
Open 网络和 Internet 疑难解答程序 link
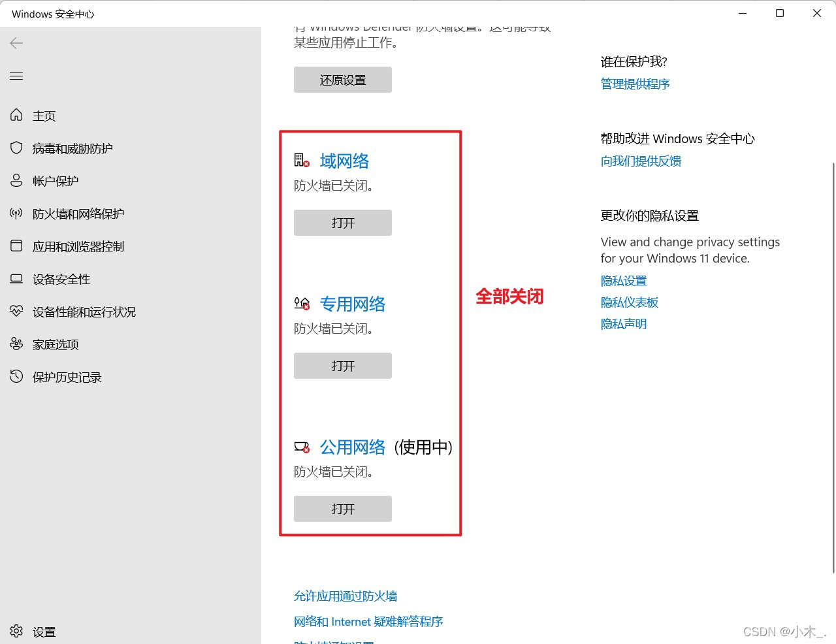(368, 621)
